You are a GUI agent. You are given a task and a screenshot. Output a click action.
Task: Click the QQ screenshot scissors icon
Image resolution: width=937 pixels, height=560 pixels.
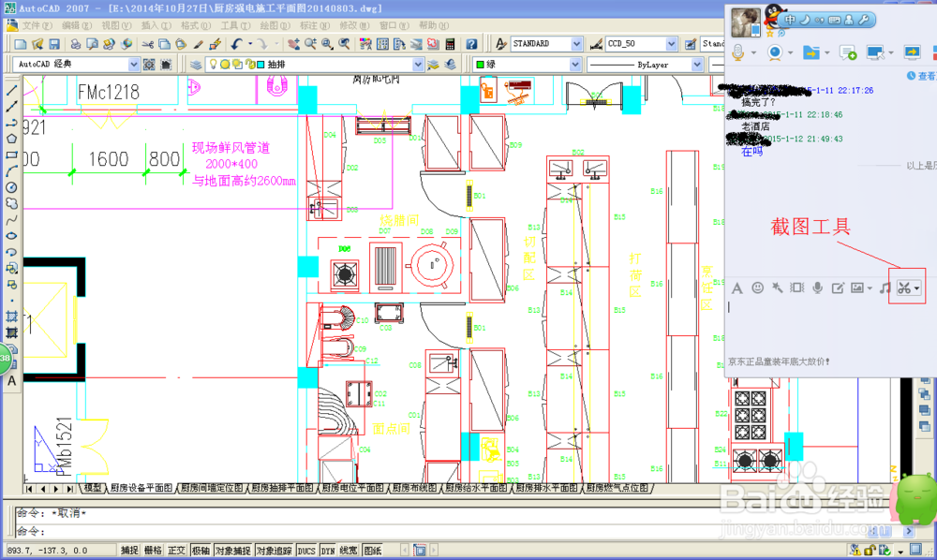pos(903,288)
